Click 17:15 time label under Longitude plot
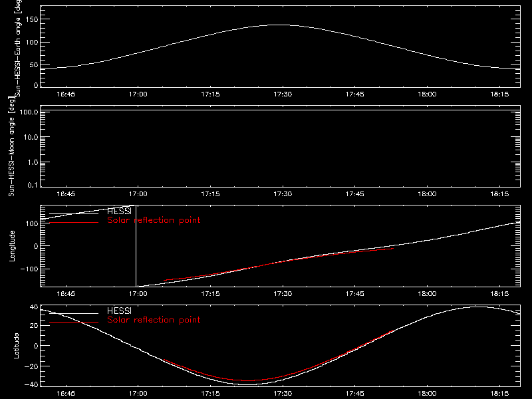The height and width of the screenshot is (399, 532). coord(210,293)
